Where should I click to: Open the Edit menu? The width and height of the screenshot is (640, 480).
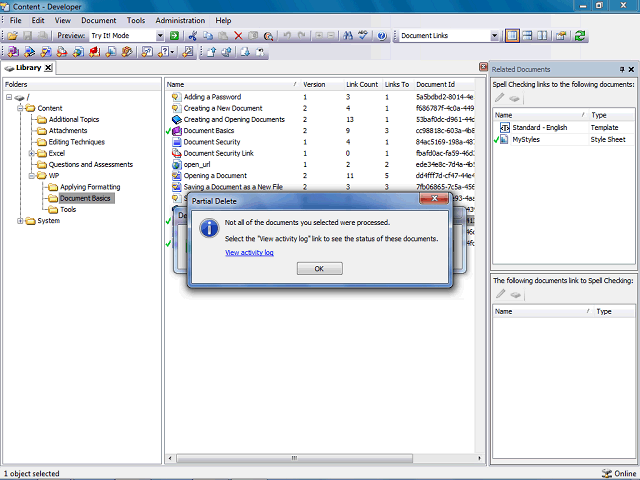pyautogui.click(x=38, y=20)
